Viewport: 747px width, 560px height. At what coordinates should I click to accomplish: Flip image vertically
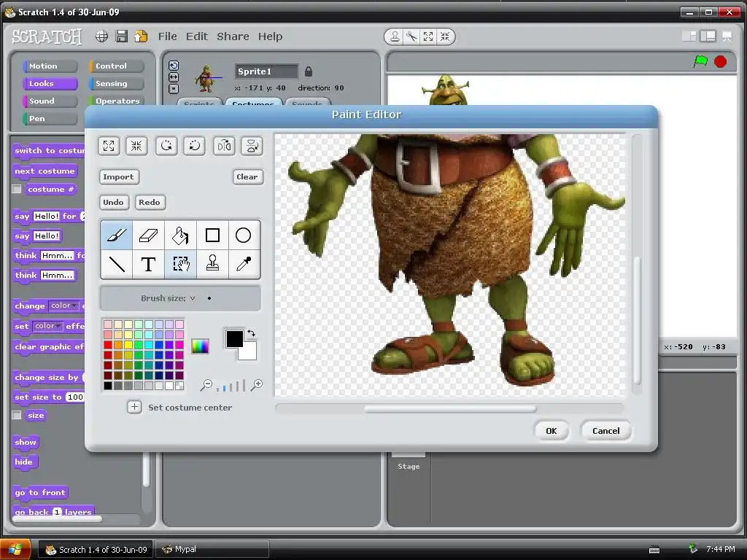(x=252, y=146)
